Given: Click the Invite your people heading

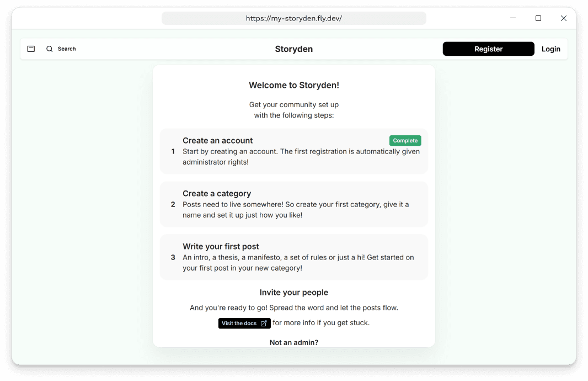Looking at the screenshot, I should pos(293,292).
